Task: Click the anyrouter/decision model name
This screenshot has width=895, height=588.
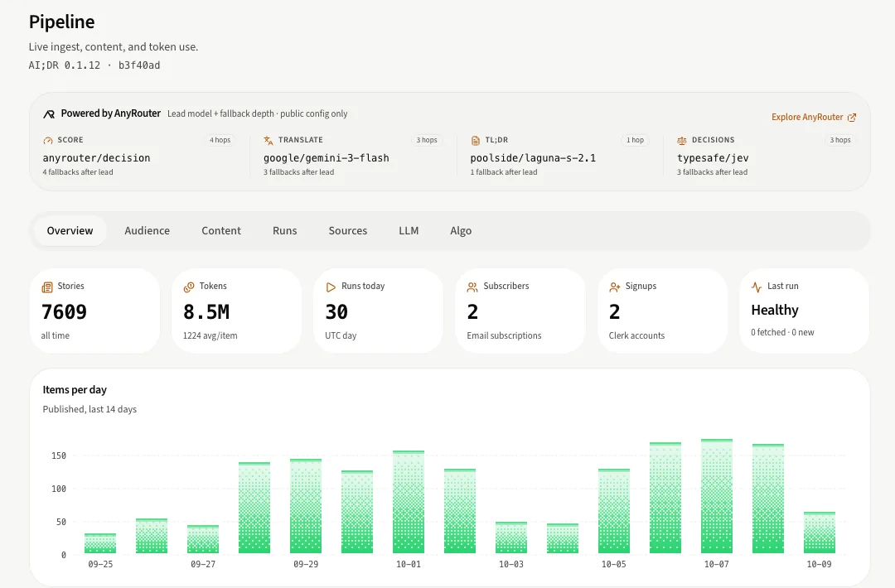Action: tap(96, 158)
